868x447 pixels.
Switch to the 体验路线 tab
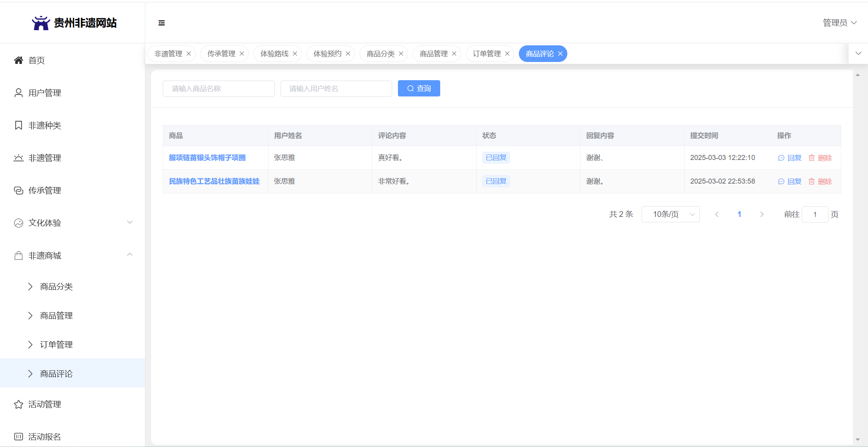tap(274, 53)
